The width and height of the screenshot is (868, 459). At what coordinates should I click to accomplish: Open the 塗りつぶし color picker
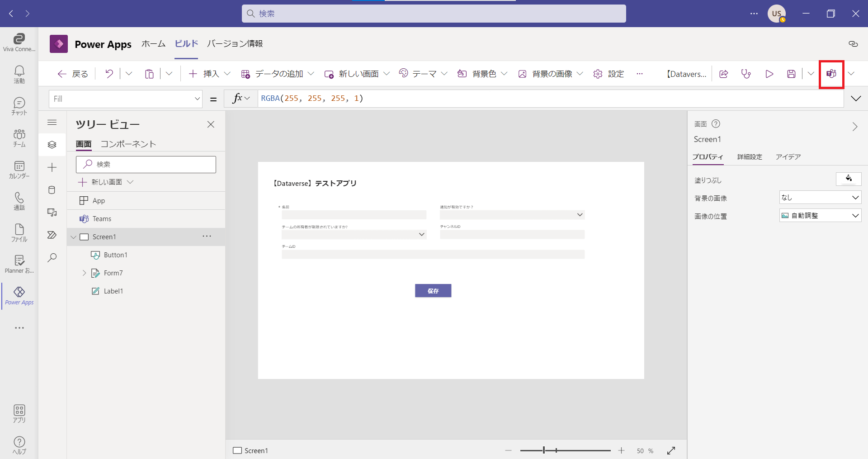pyautogui.click(x=848, y=179)
